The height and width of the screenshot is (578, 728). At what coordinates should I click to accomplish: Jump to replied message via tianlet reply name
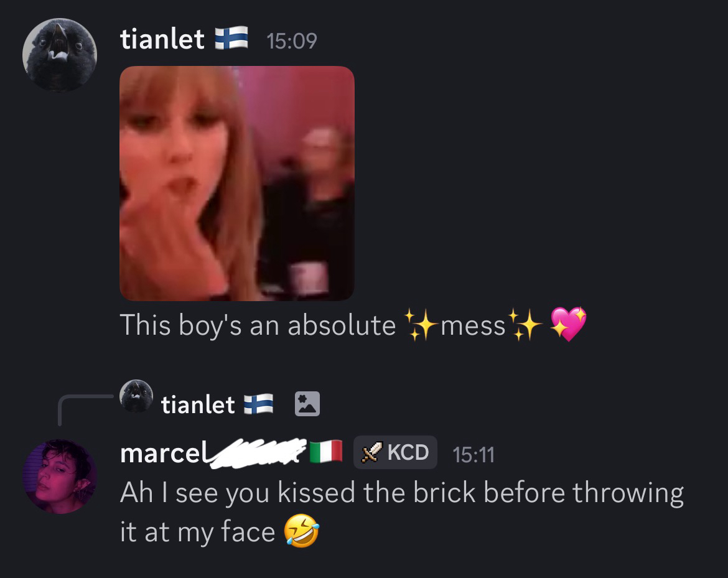click(198, 404)
